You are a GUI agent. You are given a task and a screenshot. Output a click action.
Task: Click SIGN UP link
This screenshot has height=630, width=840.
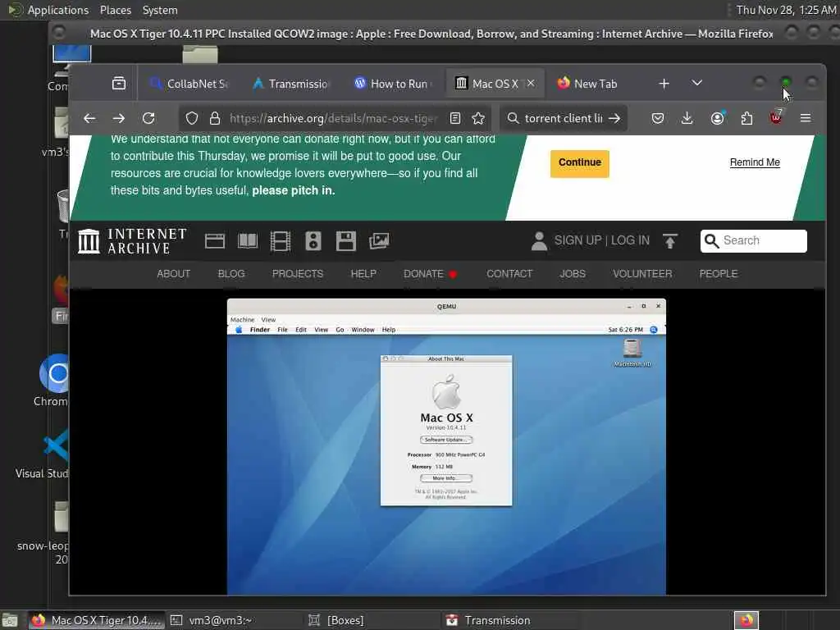coord(577,240)
